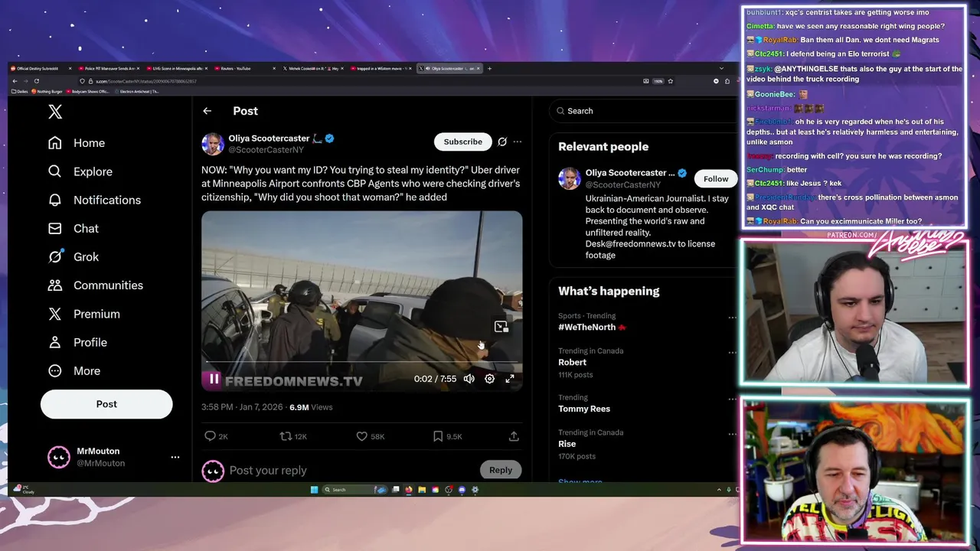This screenshot has width=980, height=551.
Task: Open Firefox from the taskbar
Action: [409, 490]
